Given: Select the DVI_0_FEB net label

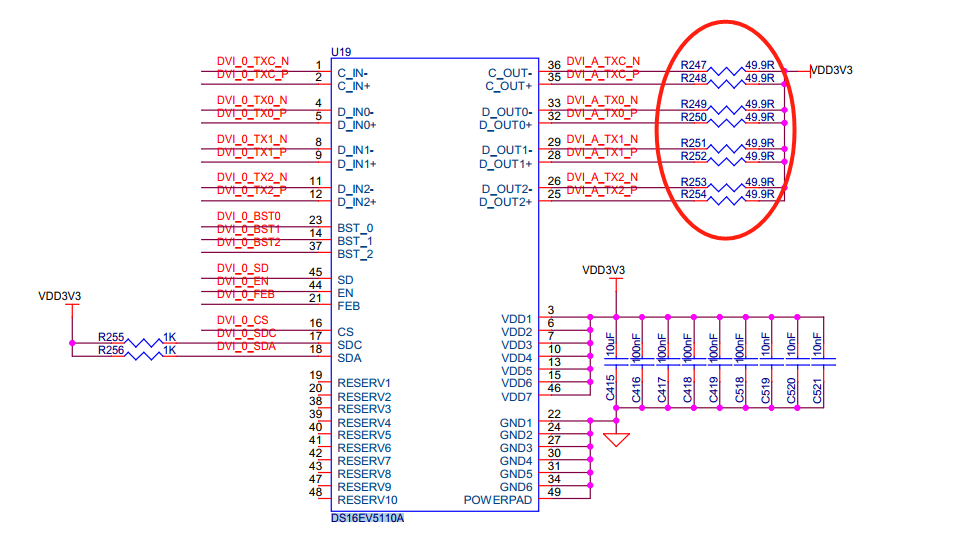Looking at the screenshot, I should [x=245, y=294].
